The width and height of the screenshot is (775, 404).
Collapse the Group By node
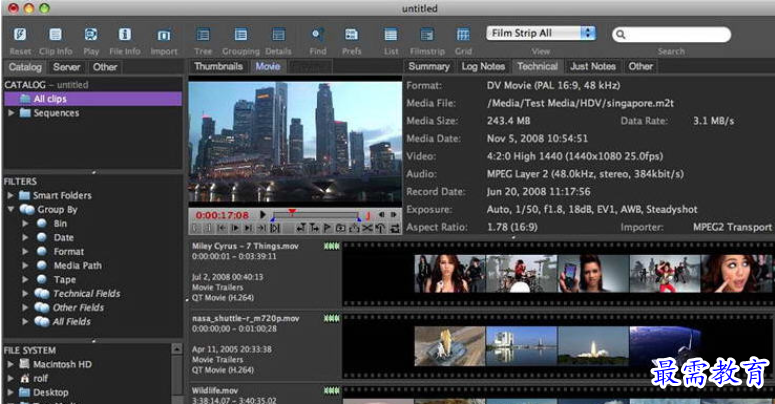(x=11, y=209)
